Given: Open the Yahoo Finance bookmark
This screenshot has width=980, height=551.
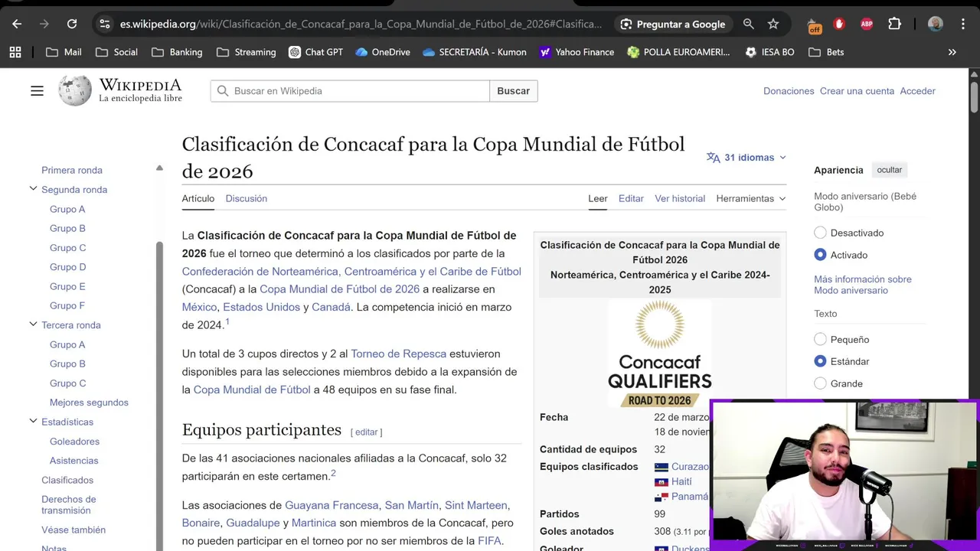Looking at the screenshot, I should coord(577,52).
